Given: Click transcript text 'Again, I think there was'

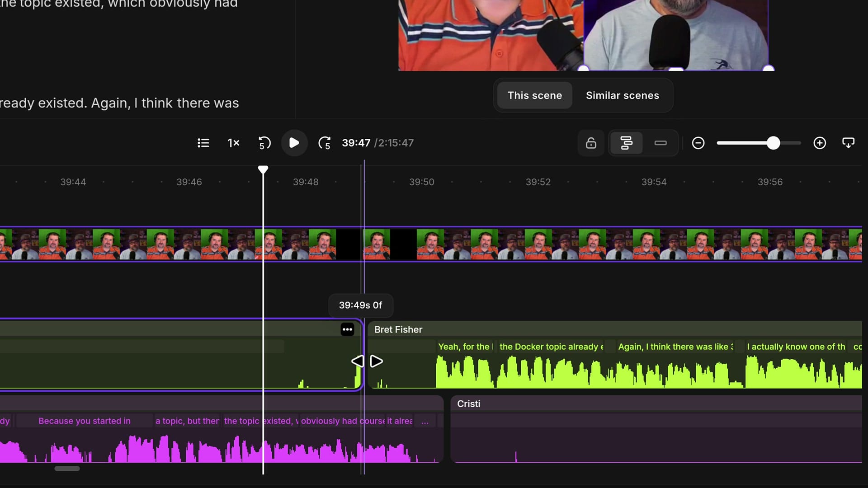Looking at the screenshot, I should (x=165, y=103).
